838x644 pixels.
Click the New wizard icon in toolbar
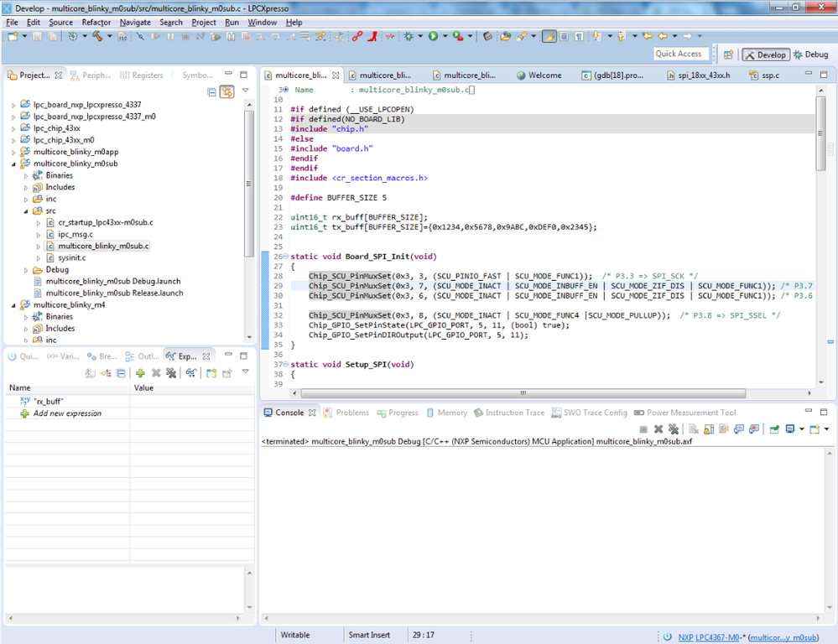13,36
